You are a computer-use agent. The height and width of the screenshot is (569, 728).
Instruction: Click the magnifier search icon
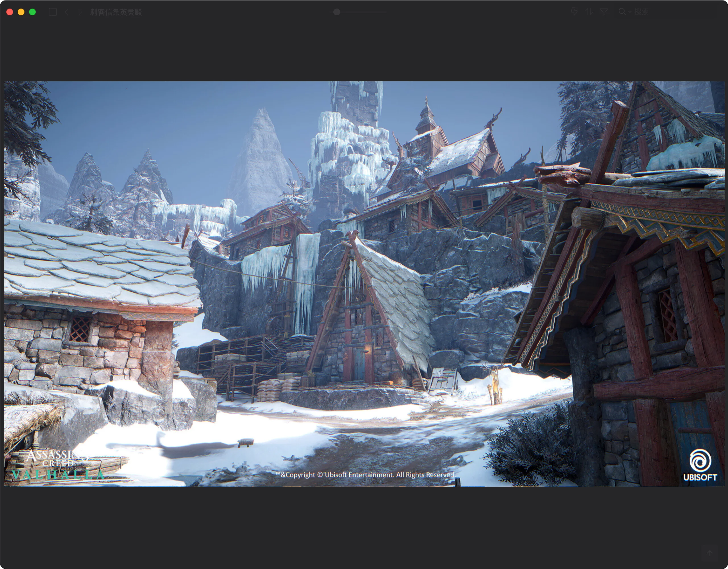pos(622,12)
